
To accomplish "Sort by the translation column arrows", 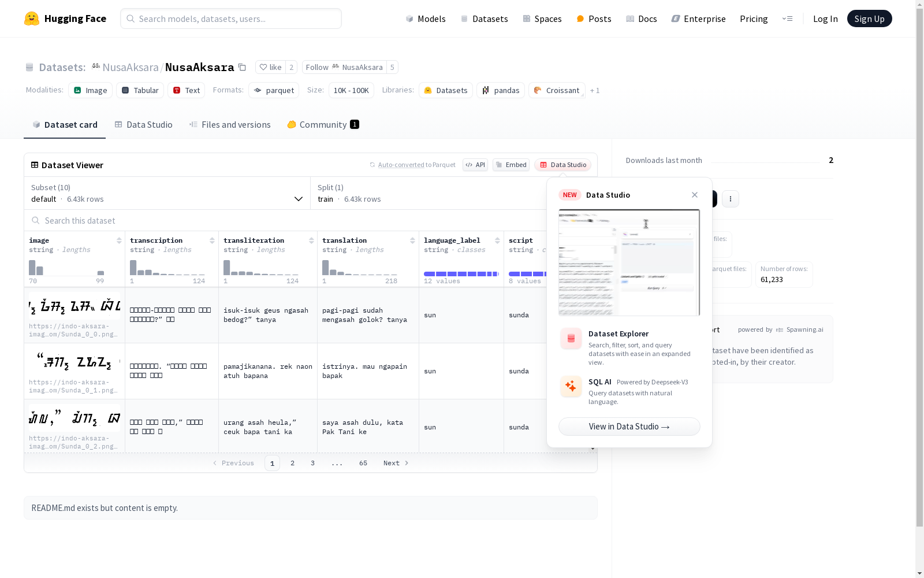I will pos(412,240).
